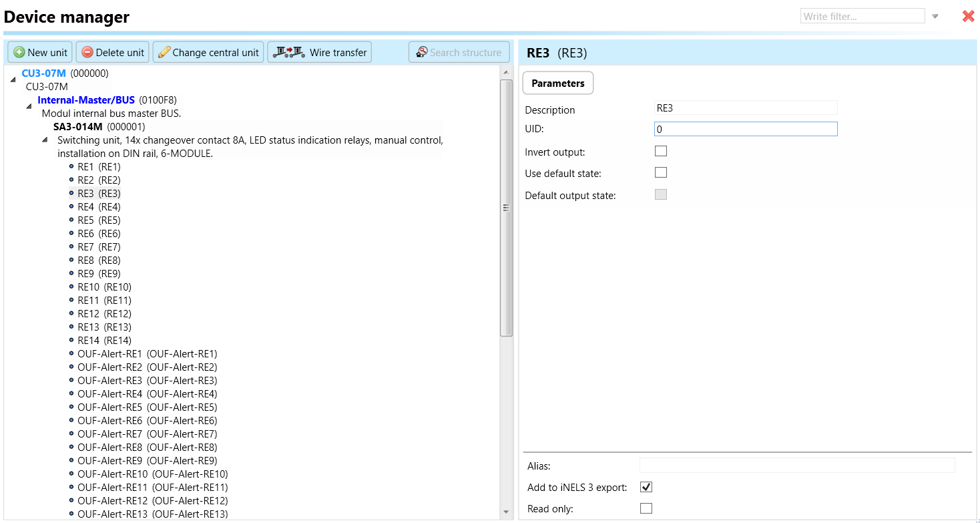This screenshot has width=980, height=523.
Task: Uncheck Add to iNELS 3 export
Action: [646, 487]
